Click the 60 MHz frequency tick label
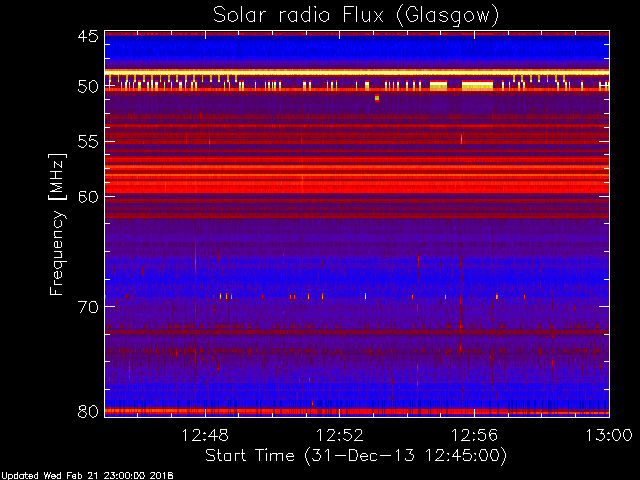Image resolution: width=640 pixels, height=480 pixels. coord(87,196)
